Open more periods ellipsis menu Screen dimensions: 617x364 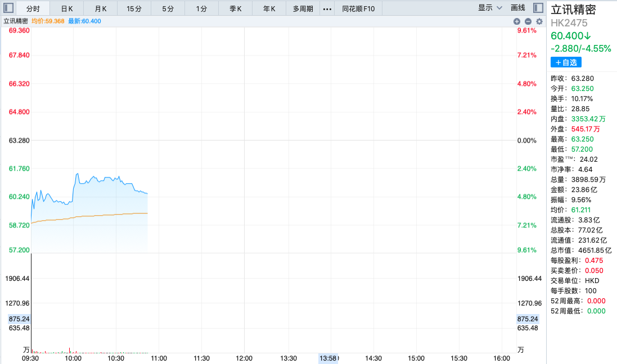327,8
